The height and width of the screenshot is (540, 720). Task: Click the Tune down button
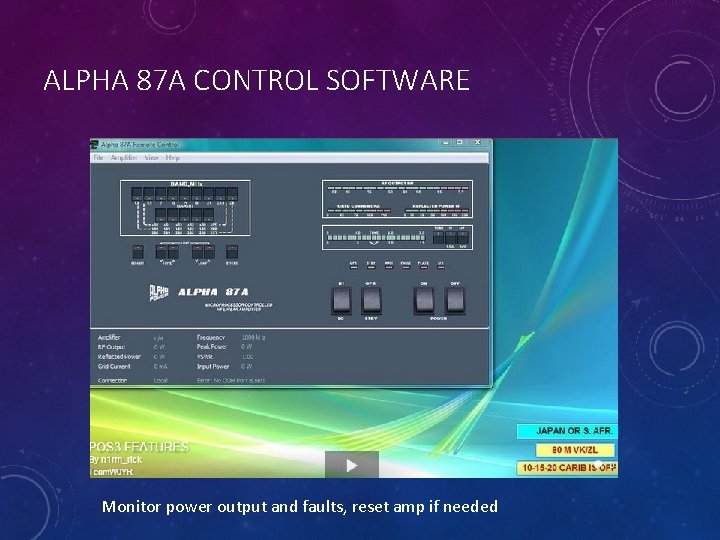tap(161, 252)
